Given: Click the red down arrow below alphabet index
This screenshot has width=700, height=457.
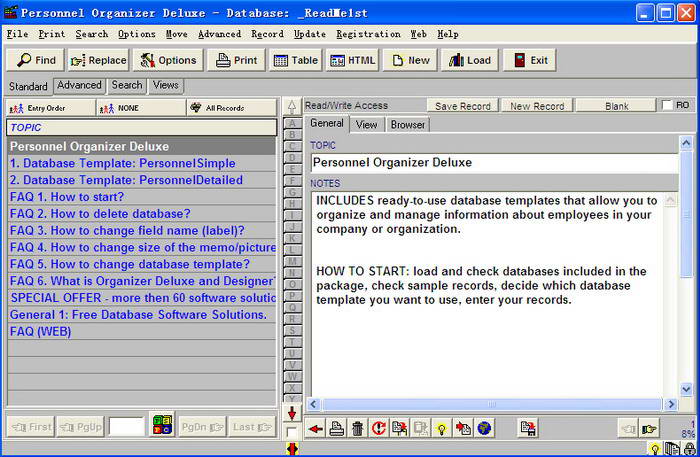Looking at the screenshot, I should click(292, 413).
